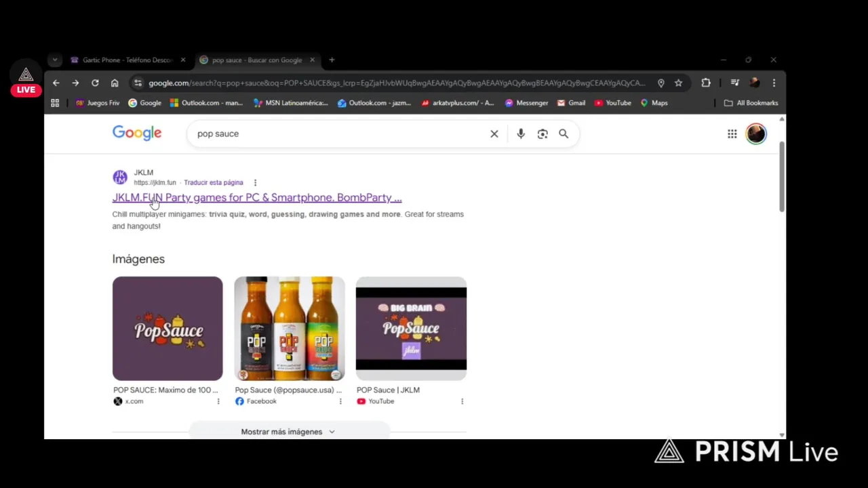Bookmark this page with the star
868x488 pixels.
click(x=678, y=83)
